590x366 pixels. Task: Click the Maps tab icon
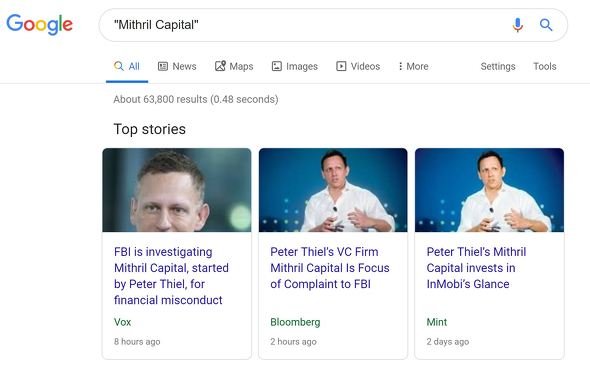click(x=220, y=66)
